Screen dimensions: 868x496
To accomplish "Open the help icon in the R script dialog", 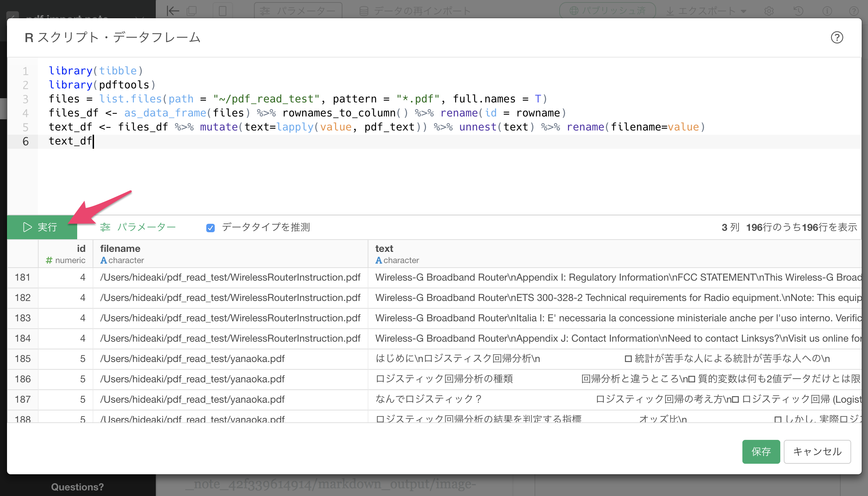I will pos(837,38).
